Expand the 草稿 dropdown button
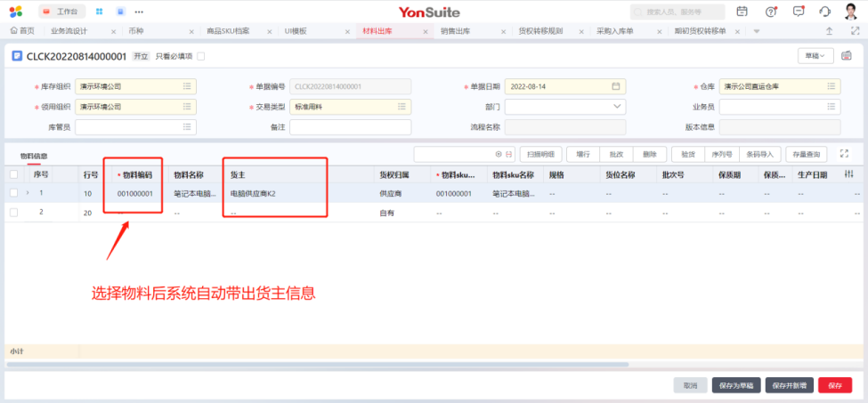This screenshot has width=868, height=403. [815, 55]
